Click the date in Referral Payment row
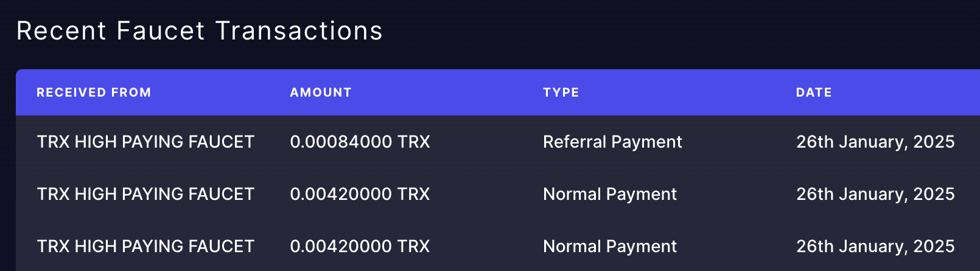The height and width of the screenshot is (271, 980). point(875,142)
